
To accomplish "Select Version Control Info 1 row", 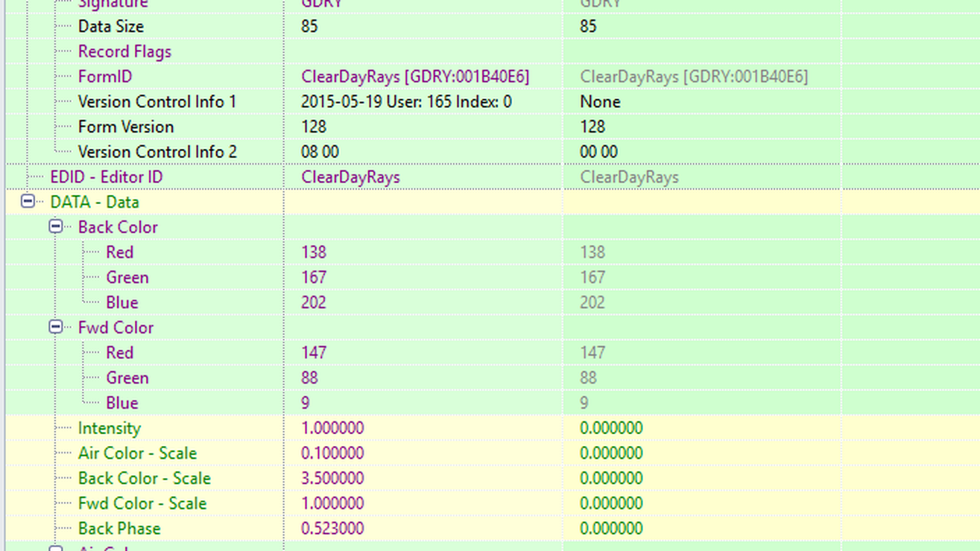I will 157,102.
